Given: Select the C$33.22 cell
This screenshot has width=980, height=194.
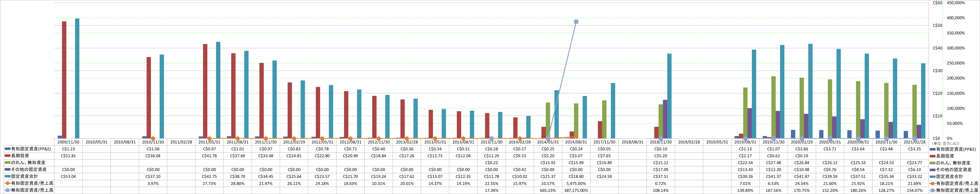Looking at the screenshot, I should pyautogui.click(x=915, y=176).
